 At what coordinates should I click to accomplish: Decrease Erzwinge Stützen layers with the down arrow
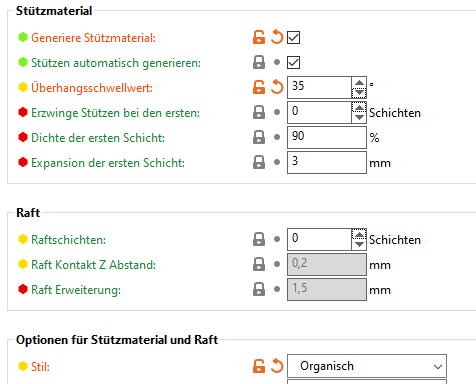pos(359,117)
